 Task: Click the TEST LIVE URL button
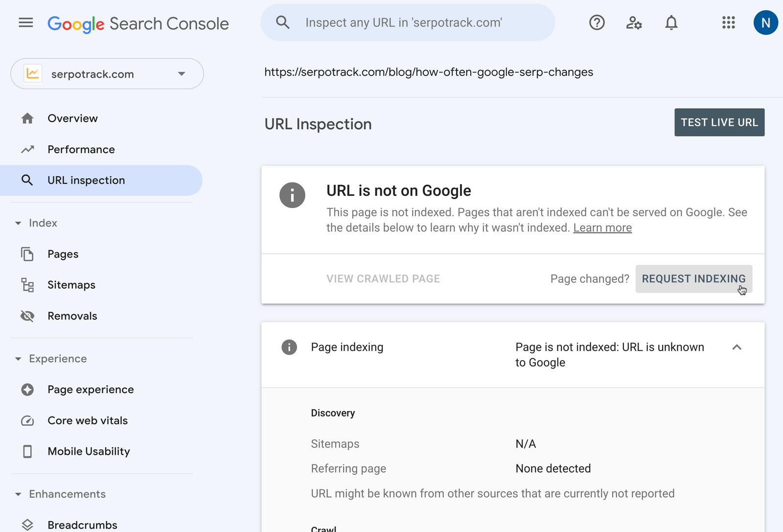click(x=719, y=122)
